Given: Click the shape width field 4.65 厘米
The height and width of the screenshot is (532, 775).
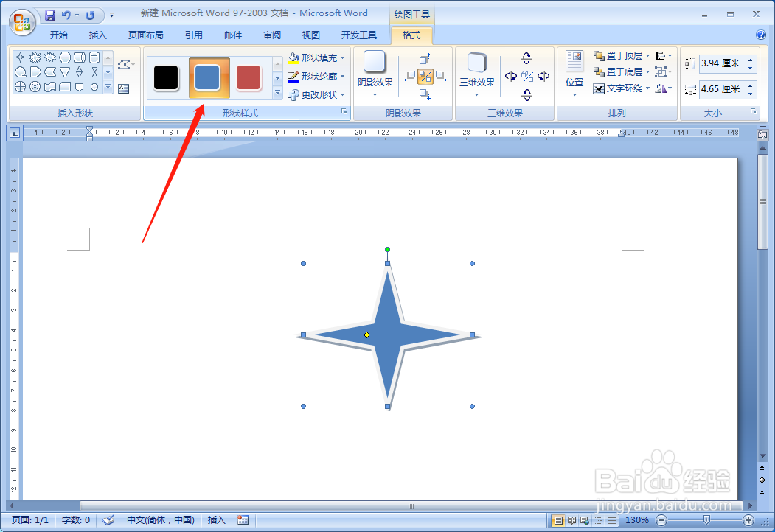Looking at the screenshot, I should tap(722, 89).
